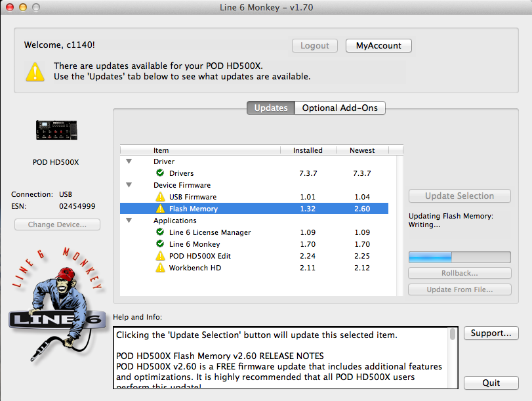Click Update From File... button

[459, 289]
